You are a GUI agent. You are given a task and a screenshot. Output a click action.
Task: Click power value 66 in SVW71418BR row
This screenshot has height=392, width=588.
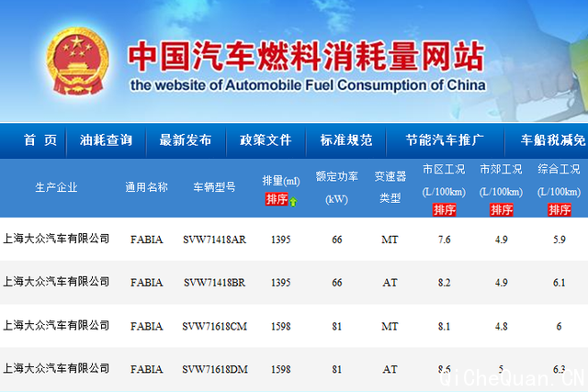click(x=337, y=283)
